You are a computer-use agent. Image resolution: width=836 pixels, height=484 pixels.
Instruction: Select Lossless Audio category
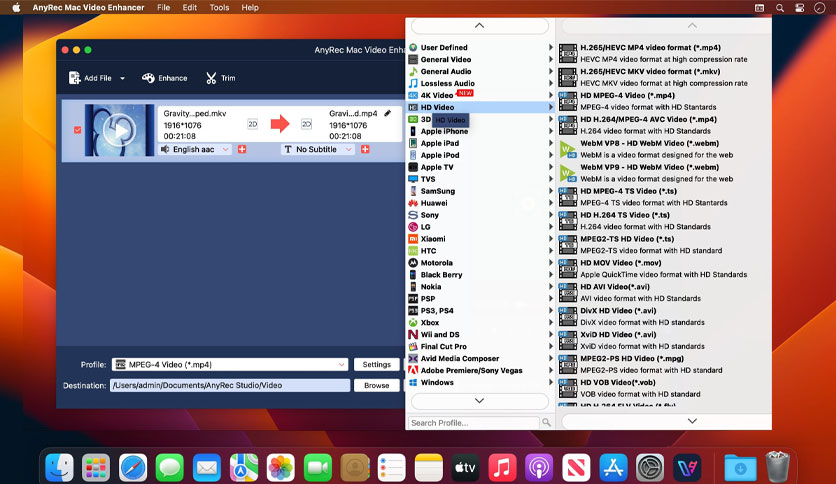pos(480,83)
